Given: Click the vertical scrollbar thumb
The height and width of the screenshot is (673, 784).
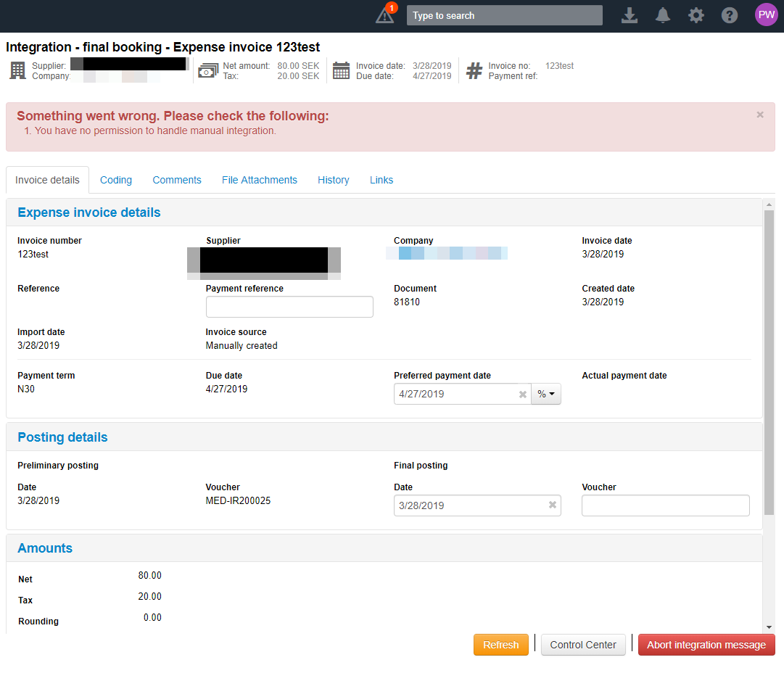Looking at the screenshot, I should (x=769, y=363).
